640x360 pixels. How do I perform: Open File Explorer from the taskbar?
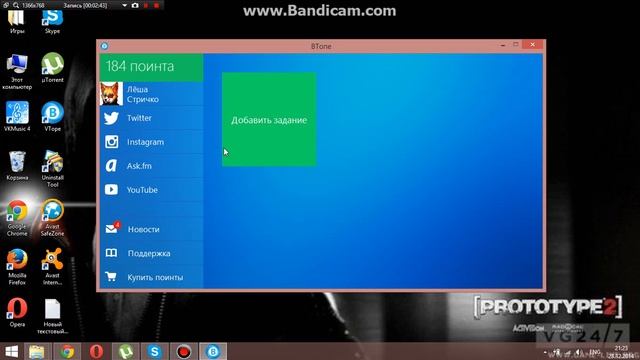[37, 351]
